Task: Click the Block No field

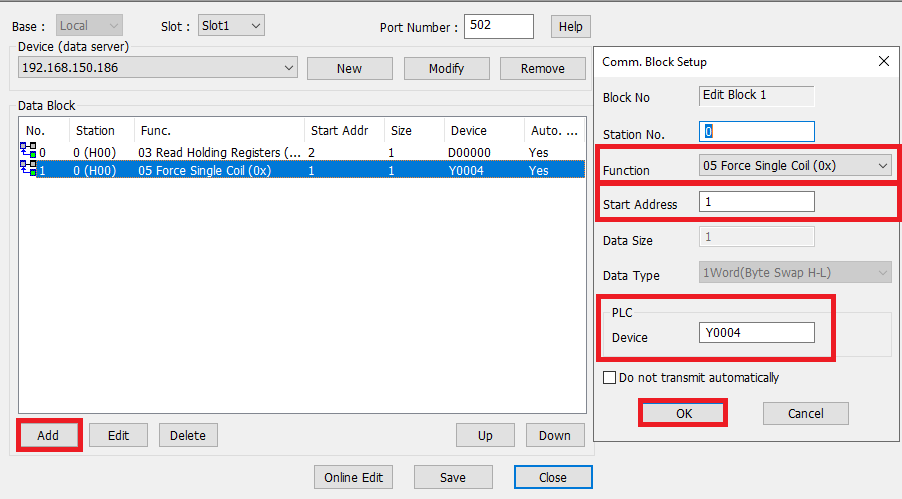Action: (x=756, y=96)
